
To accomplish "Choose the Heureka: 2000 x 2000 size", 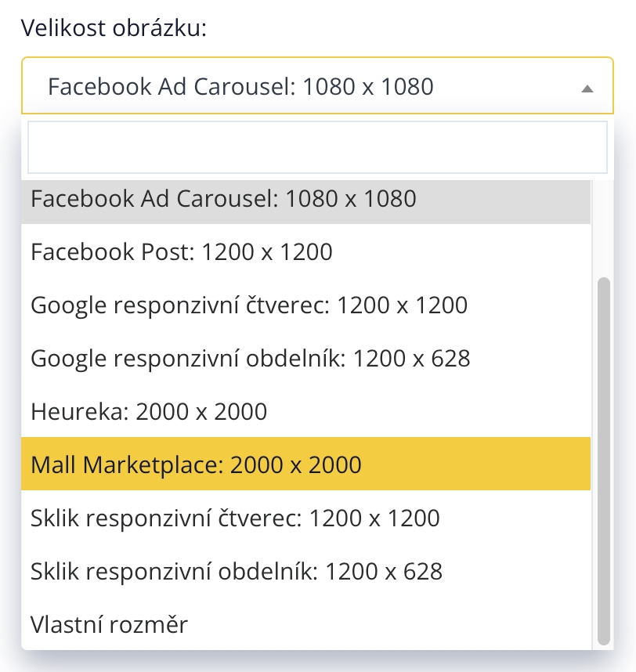I will (x=149, y=411).
